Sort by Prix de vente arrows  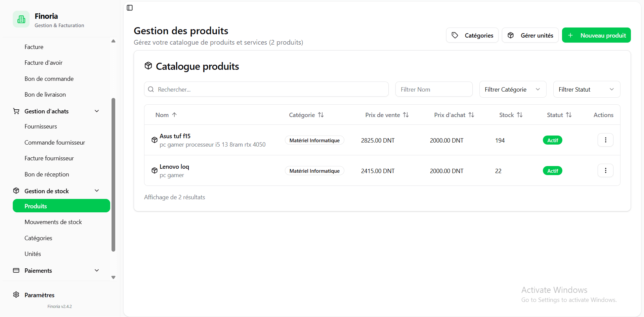click(406, 115)
